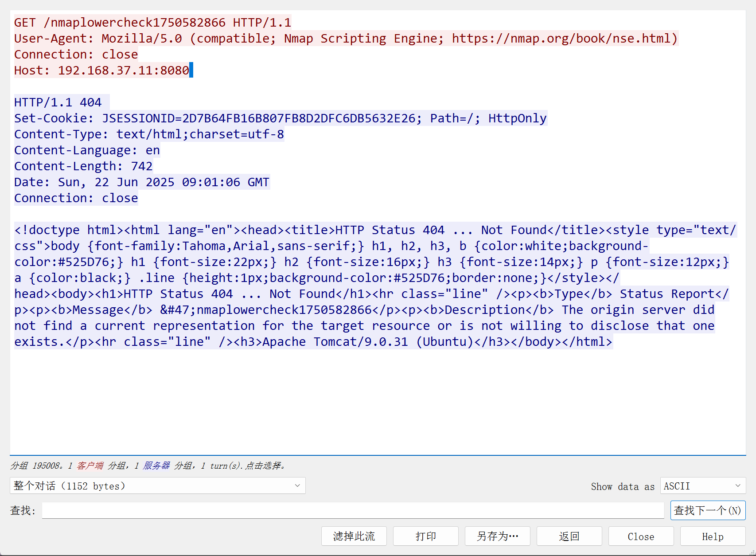Click the 滤掉此流 button
Image resolution: width=756 pixels, height=556 pixels.
pyautogui.click(x=354, y=536)
